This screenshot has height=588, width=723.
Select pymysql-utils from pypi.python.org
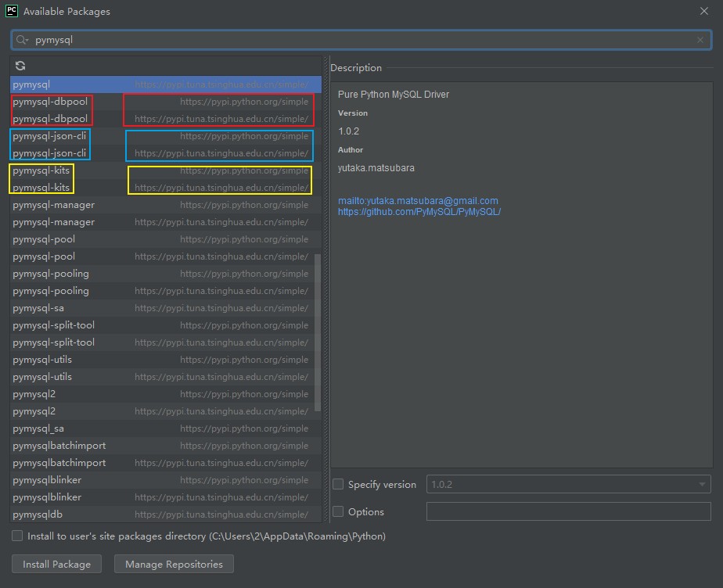[166, 360]
